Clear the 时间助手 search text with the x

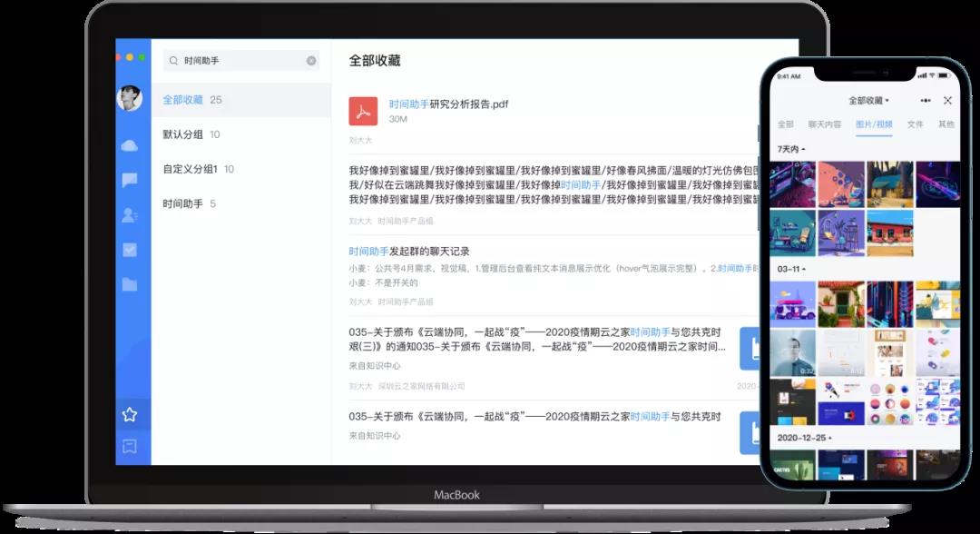pyautogui.click(x=311, y=61)
